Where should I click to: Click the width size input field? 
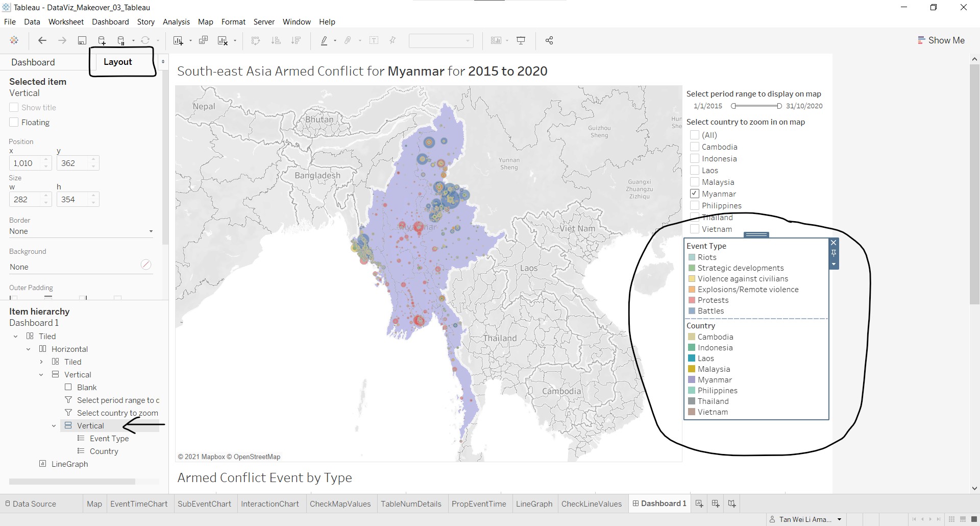[x=26, y=200]
